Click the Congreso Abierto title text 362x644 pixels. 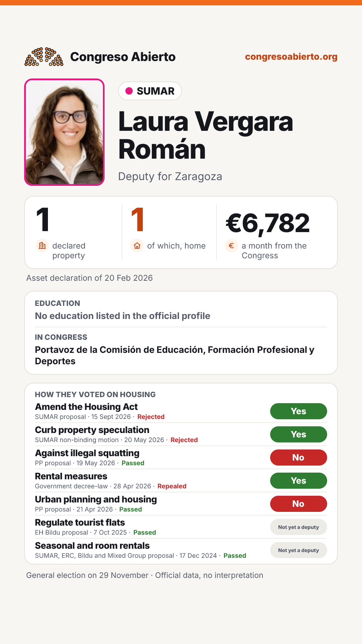pos(123,57)
